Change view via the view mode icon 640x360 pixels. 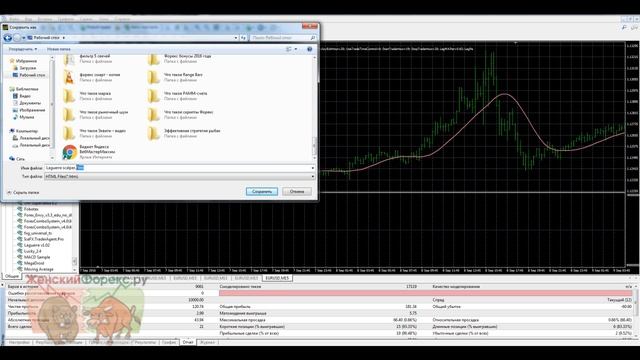click(289, 49)
